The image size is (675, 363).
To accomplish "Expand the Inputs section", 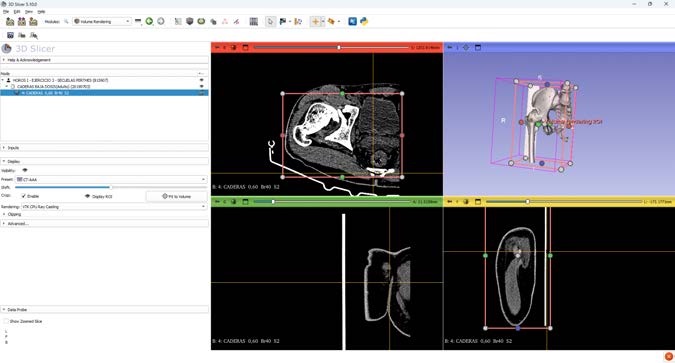I will pyautogui.click(x=104, y=148).
